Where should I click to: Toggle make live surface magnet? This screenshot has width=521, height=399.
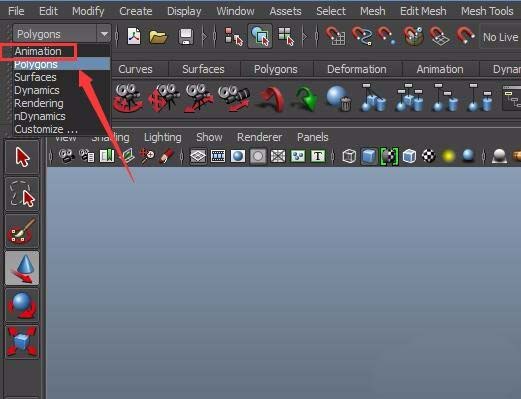pyautogui.click(x=465, y=35)
